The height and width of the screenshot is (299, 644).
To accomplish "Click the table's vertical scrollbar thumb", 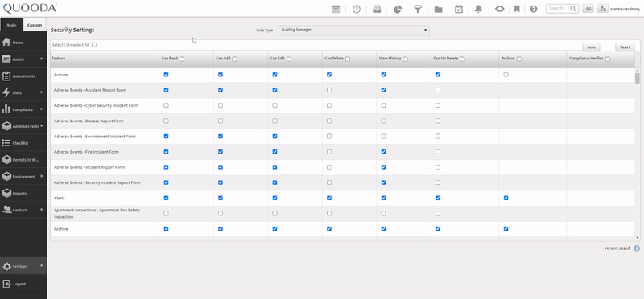I will (638, 78).
